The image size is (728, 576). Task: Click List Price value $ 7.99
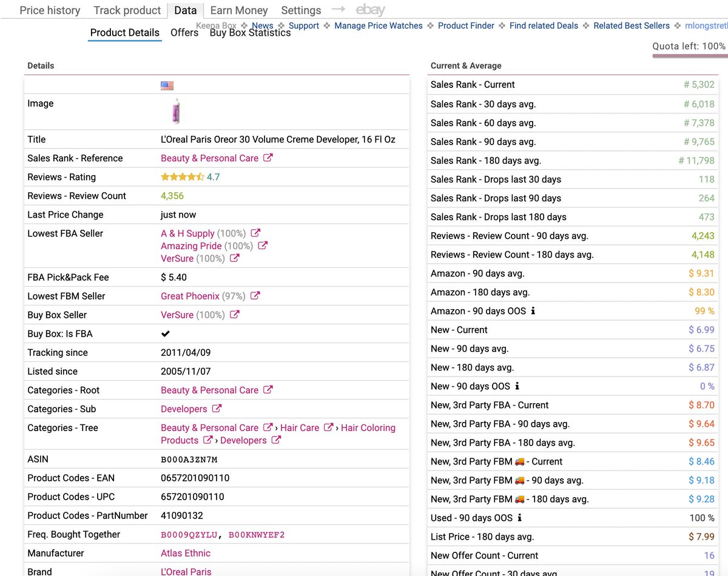(x=701, y=537)
